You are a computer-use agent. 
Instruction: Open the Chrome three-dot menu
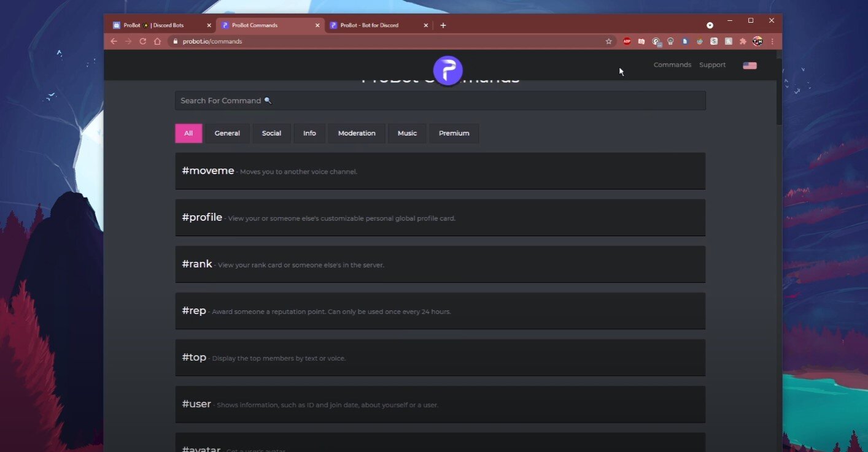point(772,41)
